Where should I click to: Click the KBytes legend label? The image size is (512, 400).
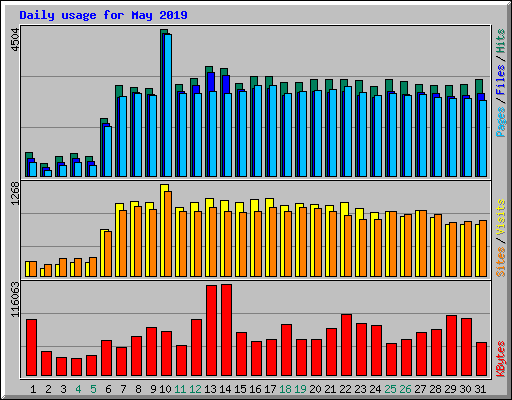(501, 359)
